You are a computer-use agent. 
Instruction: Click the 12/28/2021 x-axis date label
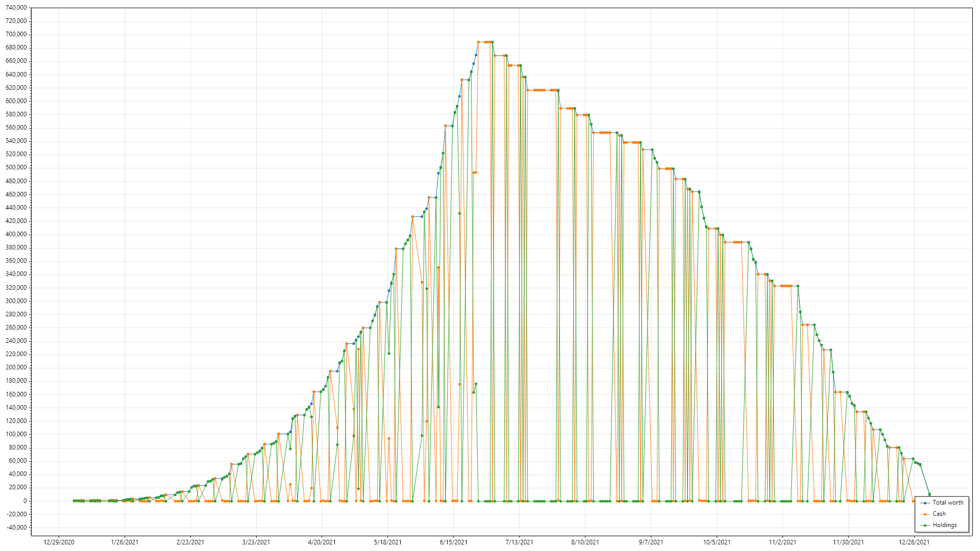tap(914, 542)
